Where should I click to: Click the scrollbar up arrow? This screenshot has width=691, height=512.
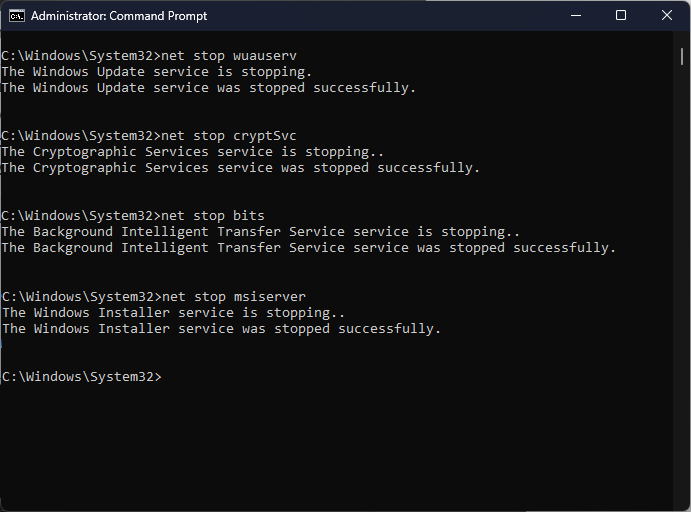pyautogui.click(x=681, y=39)
